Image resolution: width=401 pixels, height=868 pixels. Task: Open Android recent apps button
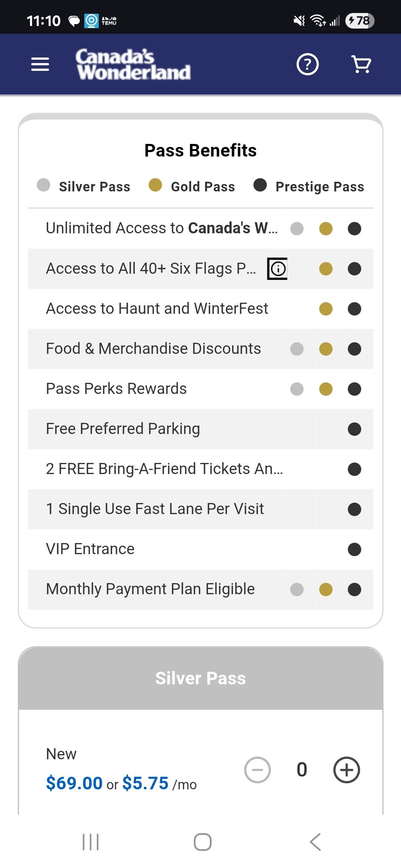coord(91,842)
